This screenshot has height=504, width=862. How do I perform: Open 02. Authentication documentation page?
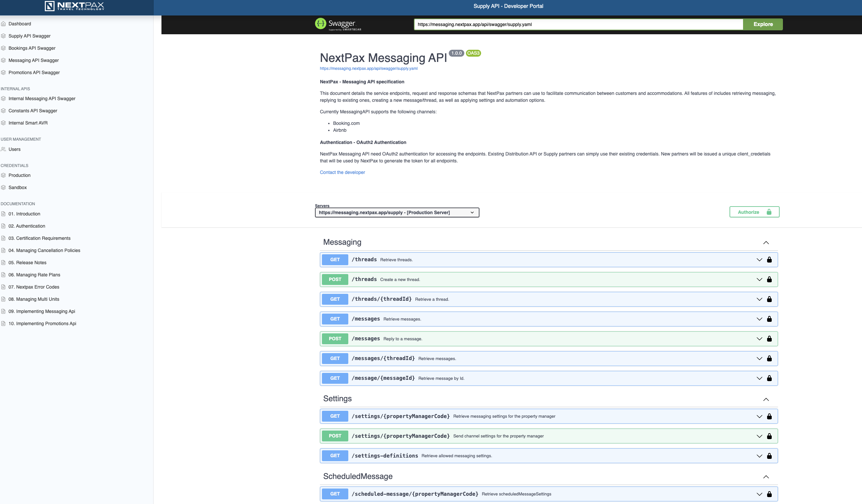click(27, 226)
